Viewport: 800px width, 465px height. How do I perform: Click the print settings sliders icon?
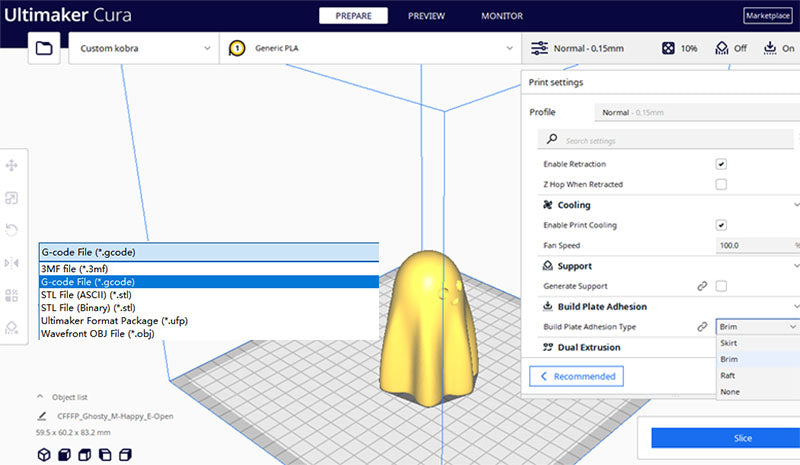pyautogui.click(x=539, y=48)
